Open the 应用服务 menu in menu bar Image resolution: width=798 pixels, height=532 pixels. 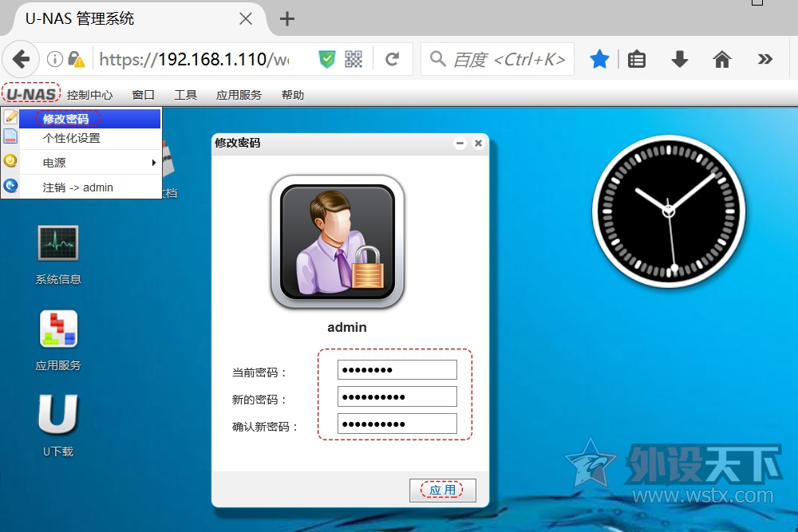pos(239,95)
